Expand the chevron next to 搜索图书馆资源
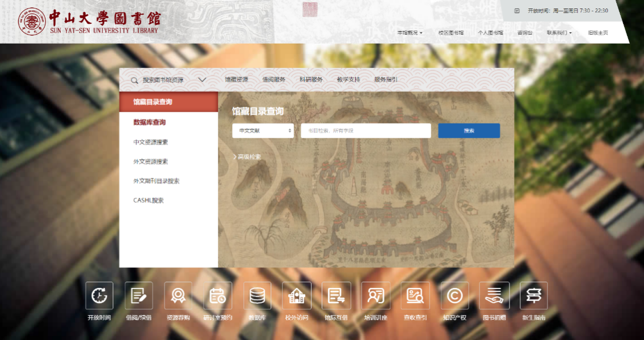This screenshot has height=340, width=644. (x=202, y=79)
